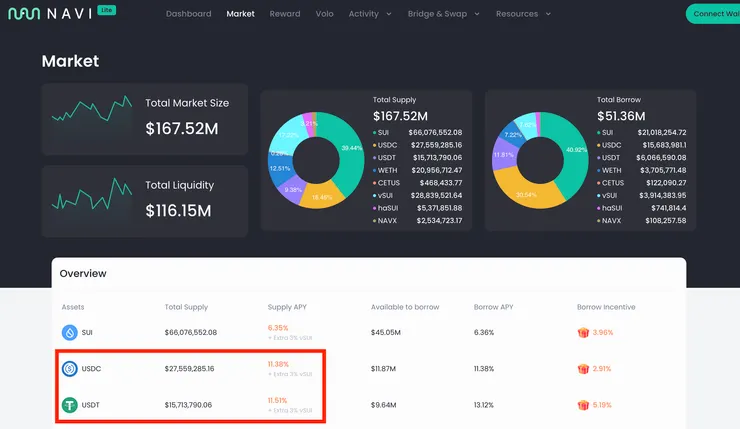Screen dimensions: 740x429
Task: Click the USDC coin icon
Action: 70,369
